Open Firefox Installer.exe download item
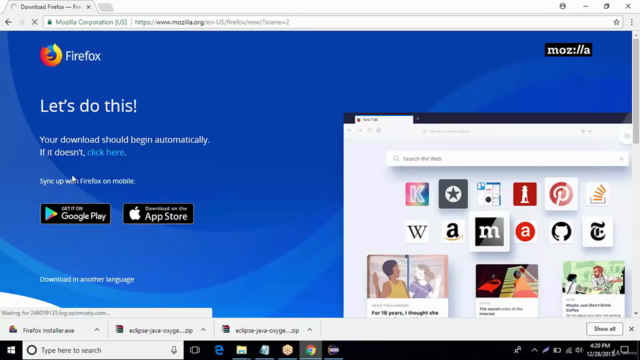Viewport: 640px width, 360px height. (48, 330)
